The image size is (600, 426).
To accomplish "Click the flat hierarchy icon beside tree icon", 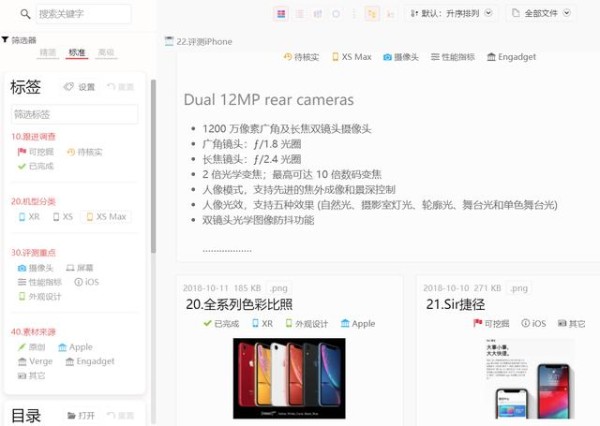I will (390, 14).
